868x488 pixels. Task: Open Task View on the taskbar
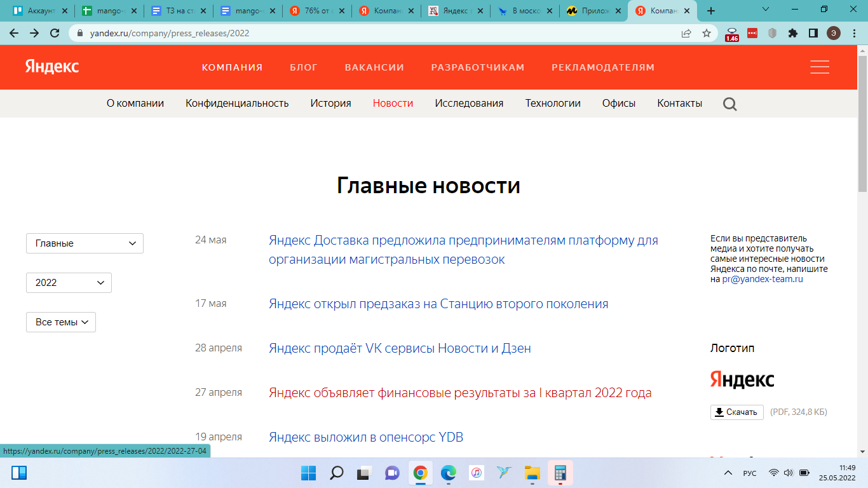364,473
